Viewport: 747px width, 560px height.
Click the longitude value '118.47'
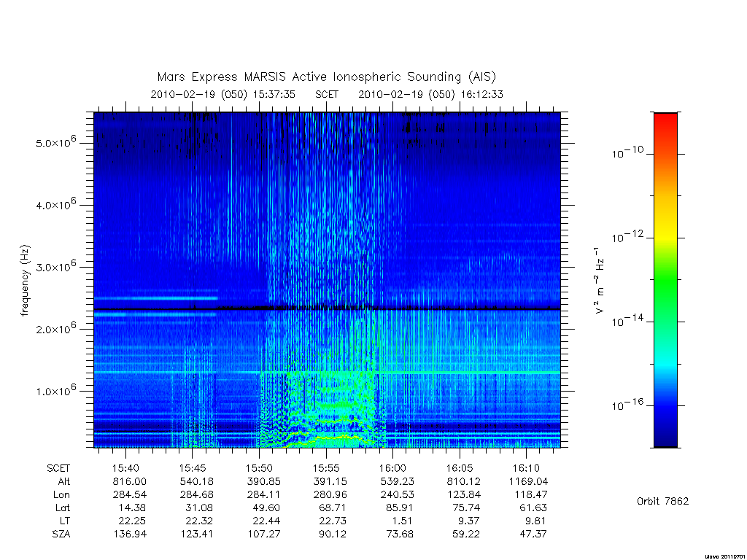(530, 495)
